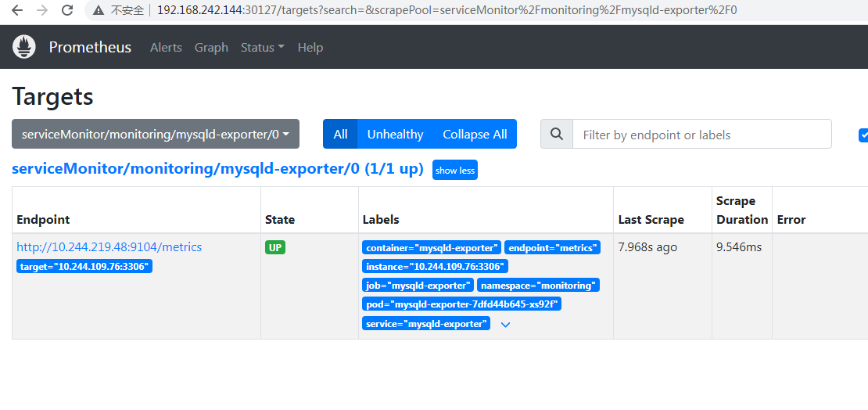Click the pod="mysqld-exporter-7dfd44b645-xs92f" label

[x=462, y=304]
